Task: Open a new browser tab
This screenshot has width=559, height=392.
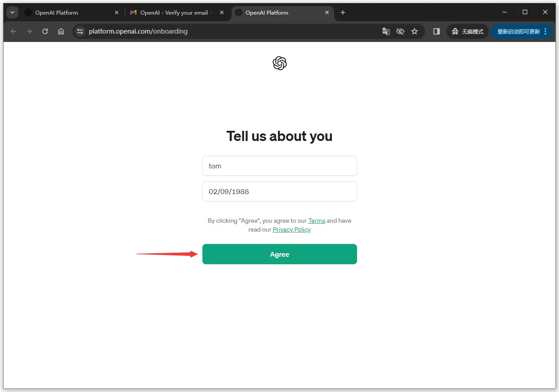Action: (343, 12)
